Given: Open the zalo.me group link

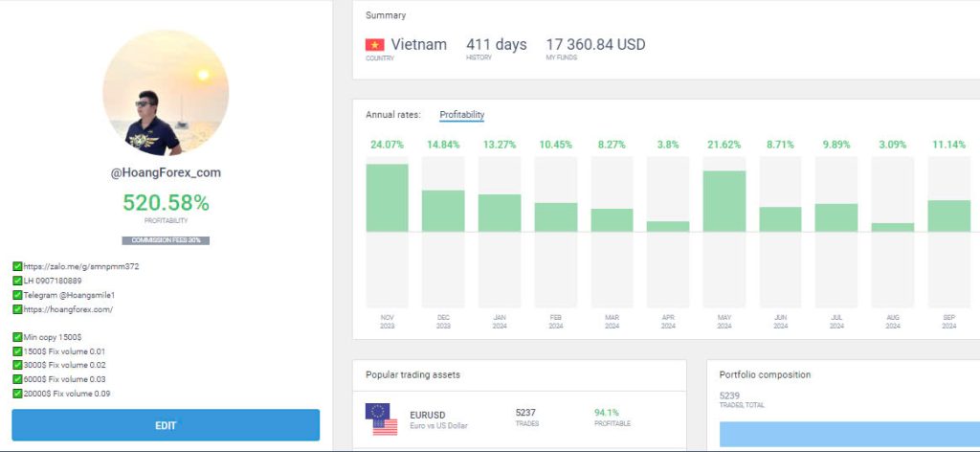Looking at the screenshot, I should coord(81,266).
